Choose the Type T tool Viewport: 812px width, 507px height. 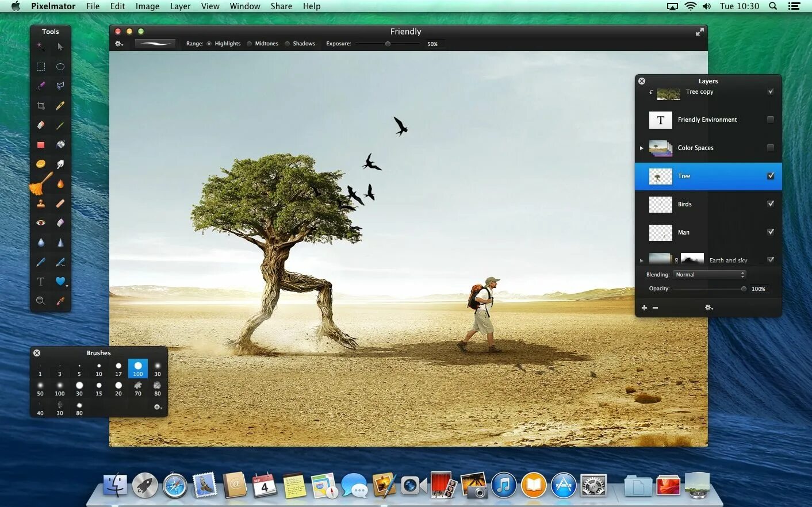(x=41, y=282)
